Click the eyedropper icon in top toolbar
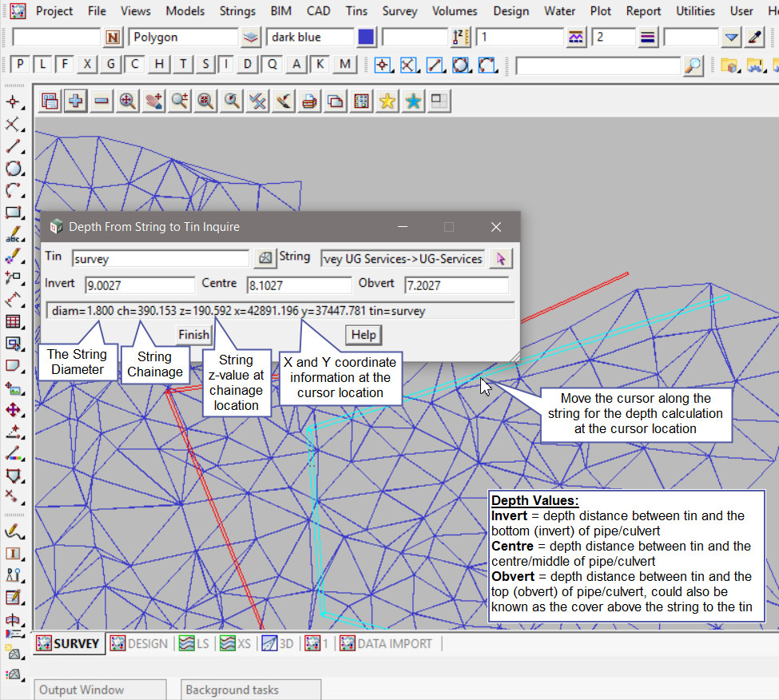 tap(754, 38)
